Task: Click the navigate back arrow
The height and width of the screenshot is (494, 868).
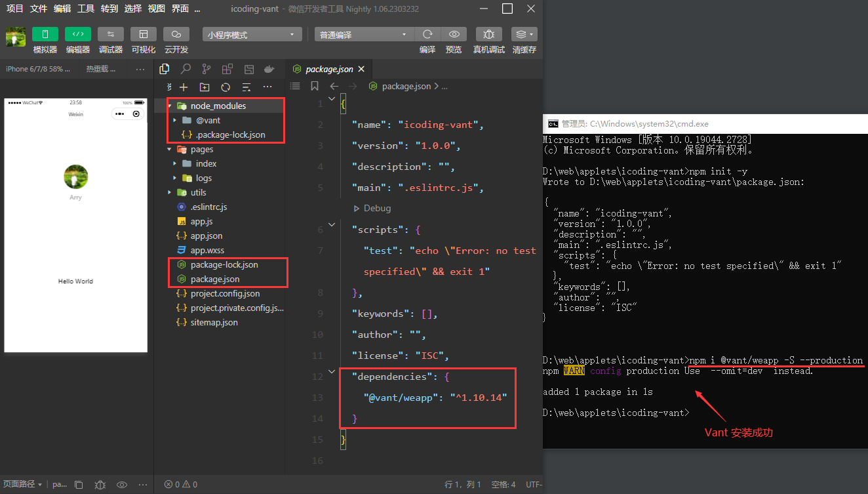Action: pyautogui.click(x=334, y=86)
